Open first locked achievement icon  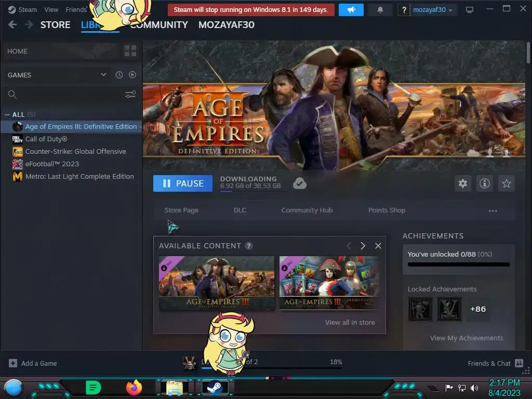(420, 309)
